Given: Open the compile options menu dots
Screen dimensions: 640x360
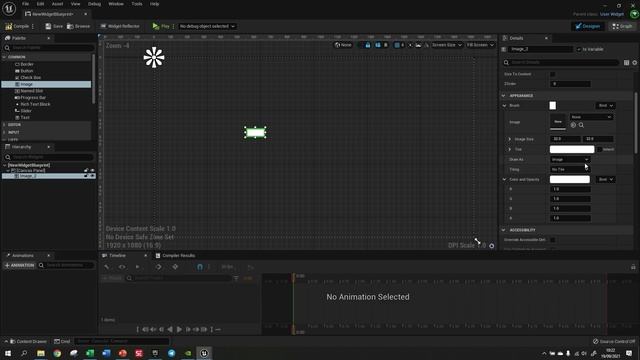Looking at the screenshot, I should coord(33,26).
